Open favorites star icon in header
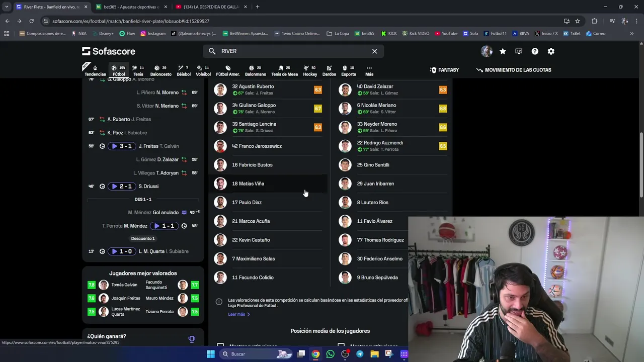The width and height of the screenshot is (644, 362). coord(503,51)
